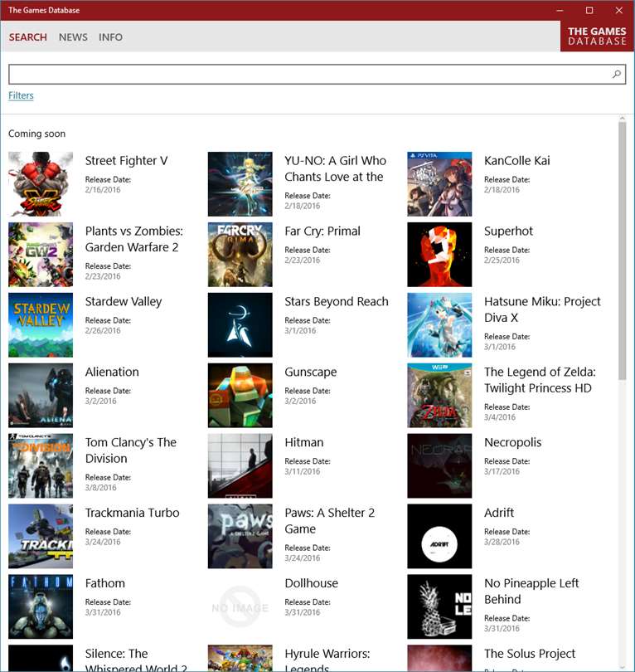Select Tom Clancy's The Division title
The height and width of the screenshot is (672, 635).
tap(131, 450)
